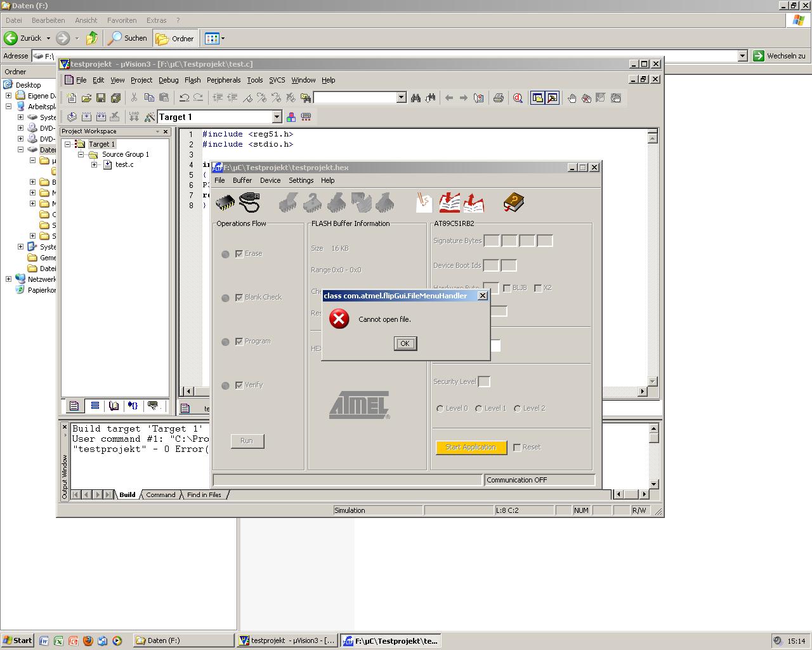
Task: Click the Find binoculars icon in µVision
Action: point(416,98)
